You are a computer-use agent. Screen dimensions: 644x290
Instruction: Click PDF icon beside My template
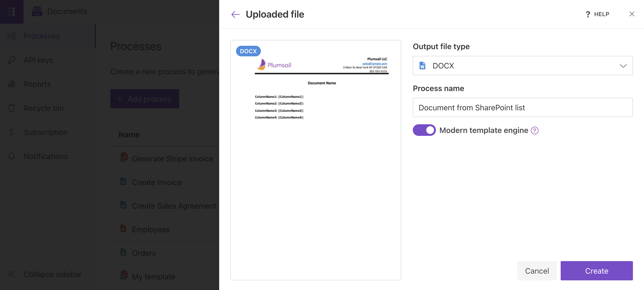(124, 275)
